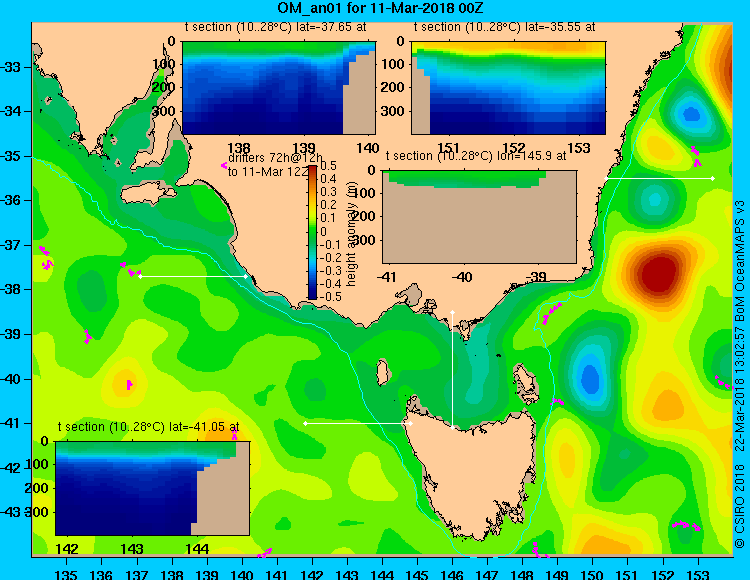Open the temperature section inset for lat=-41.05
This screenshot has width=750, height=580.
pyautogui.click(x=152, y=488)
